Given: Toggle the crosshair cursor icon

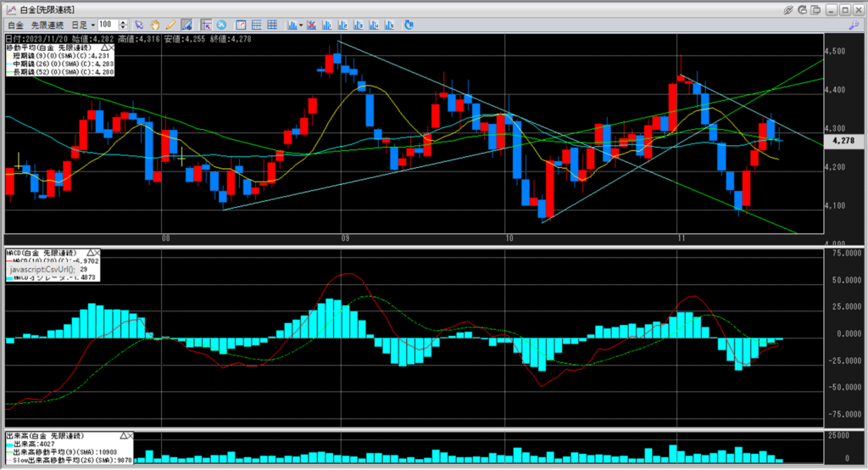Looking at the screenshot, I should pos(206,25).
